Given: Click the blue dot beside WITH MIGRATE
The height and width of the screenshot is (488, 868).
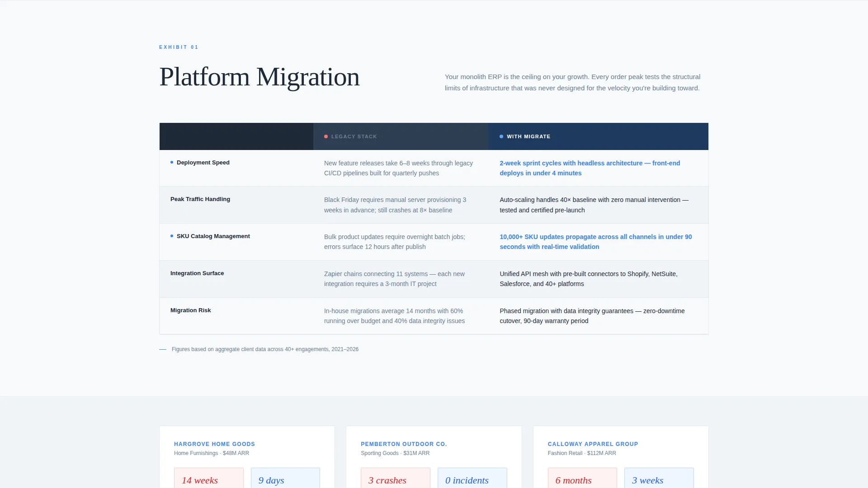Looking at the screenshot, I should point(501,136).
